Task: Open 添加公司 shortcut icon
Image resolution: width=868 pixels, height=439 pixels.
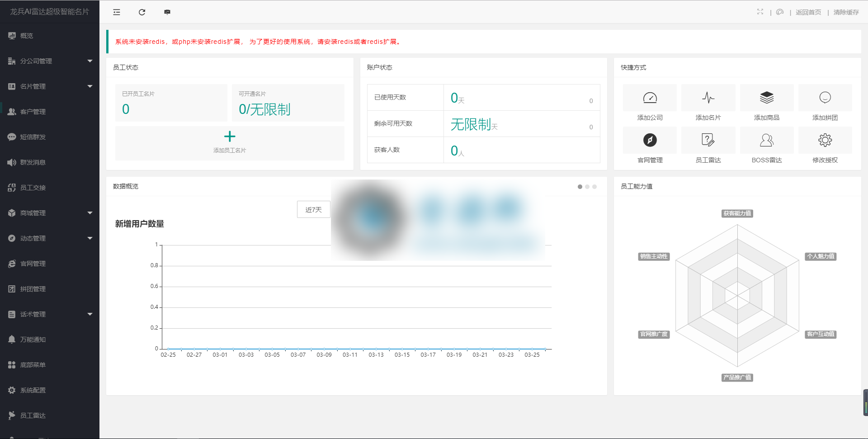Action: tap(650, 98)
